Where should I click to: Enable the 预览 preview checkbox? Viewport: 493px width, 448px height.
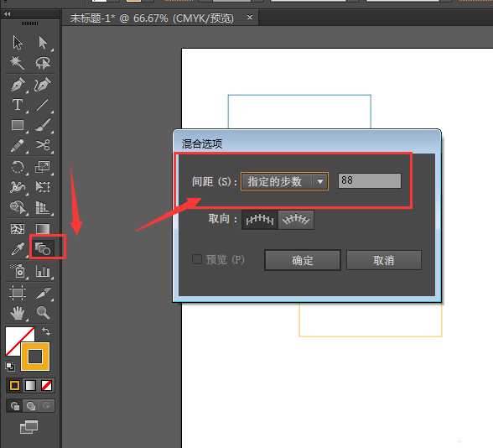click(197, 259)
